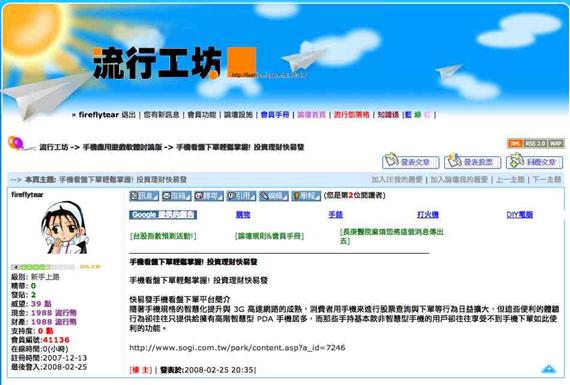Click the 編輯 pencil edit icon button
Viewport: 570px width, 385px height.
click(274, 196)
